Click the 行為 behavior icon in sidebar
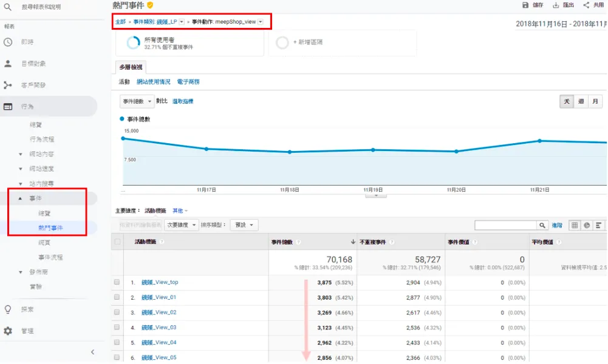 pyautogui.click(x=8, y=107)
